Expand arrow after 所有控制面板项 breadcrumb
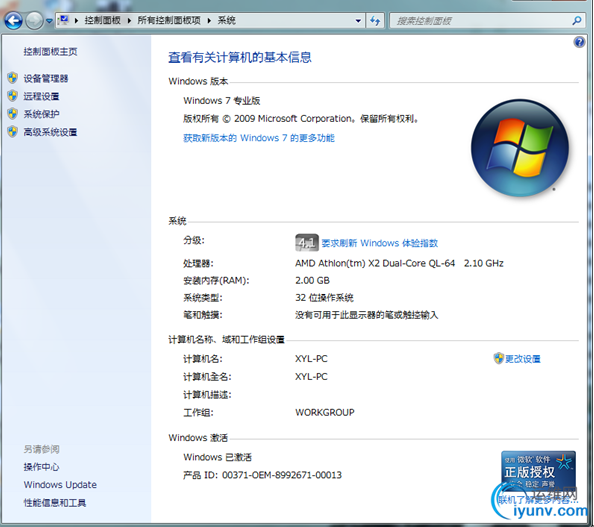This screenshot has height=527, width=594. coord(209,20)
